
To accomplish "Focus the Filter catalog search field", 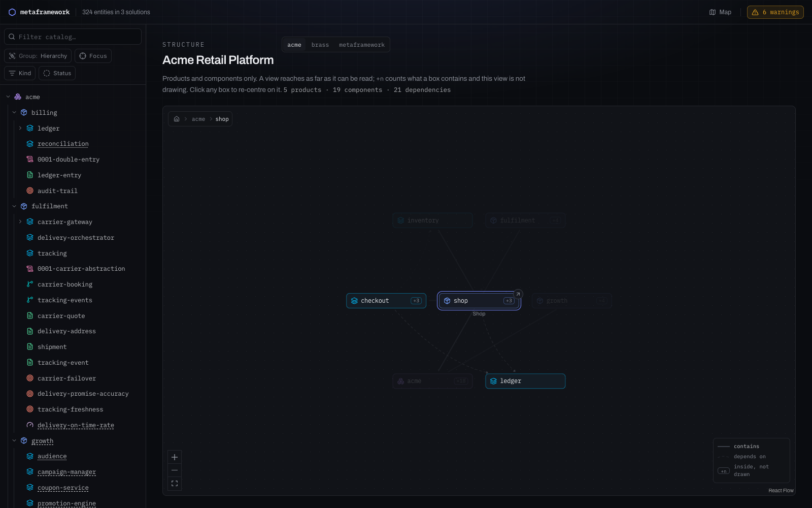I will click(73, 37).
